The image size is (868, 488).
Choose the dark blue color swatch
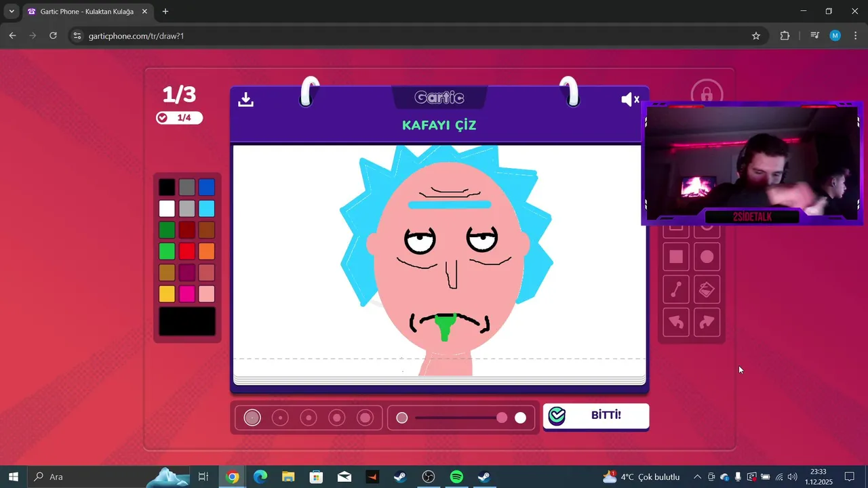[207, 187]
